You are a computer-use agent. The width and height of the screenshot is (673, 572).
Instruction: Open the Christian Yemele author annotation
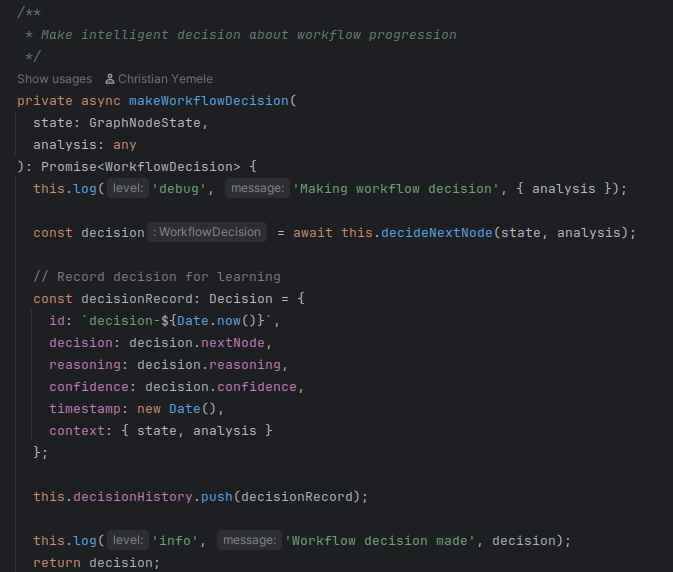[x=165, y=79]
